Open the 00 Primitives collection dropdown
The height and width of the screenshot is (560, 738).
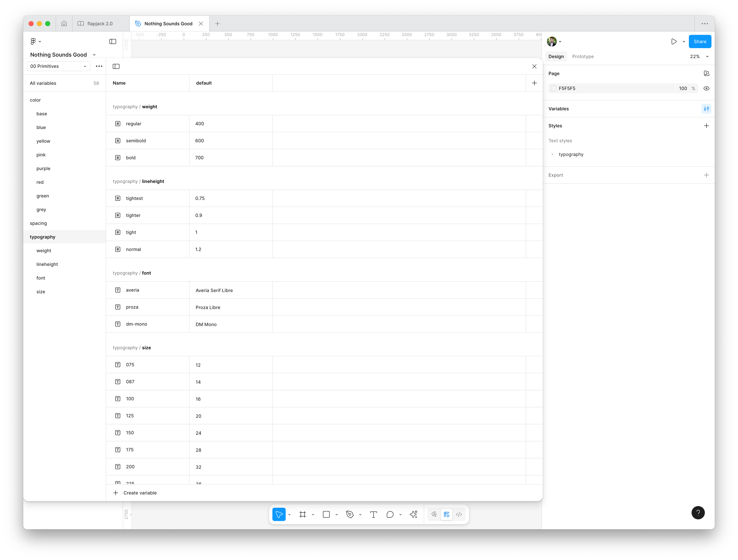point(58,66)
